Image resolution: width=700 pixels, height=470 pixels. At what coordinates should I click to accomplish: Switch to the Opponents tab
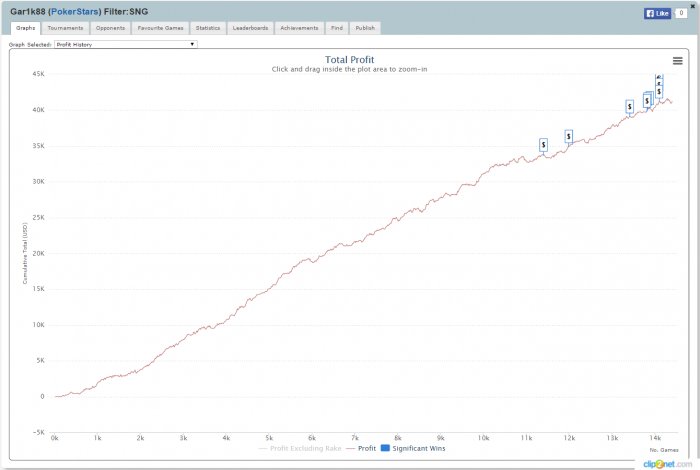coord(110,28)
